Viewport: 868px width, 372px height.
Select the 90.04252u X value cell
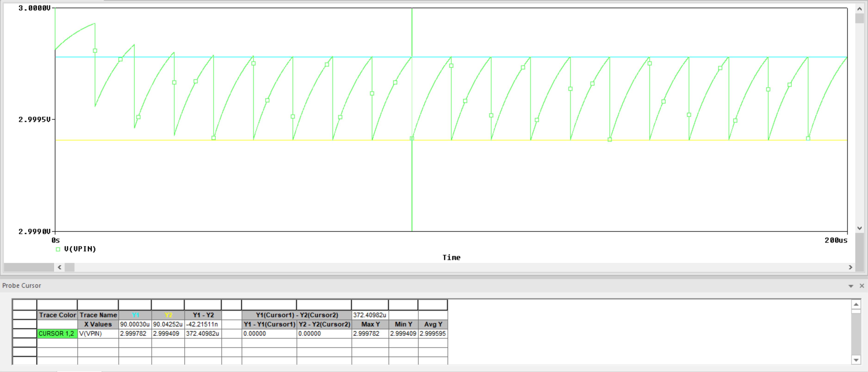tap(168, 325)
